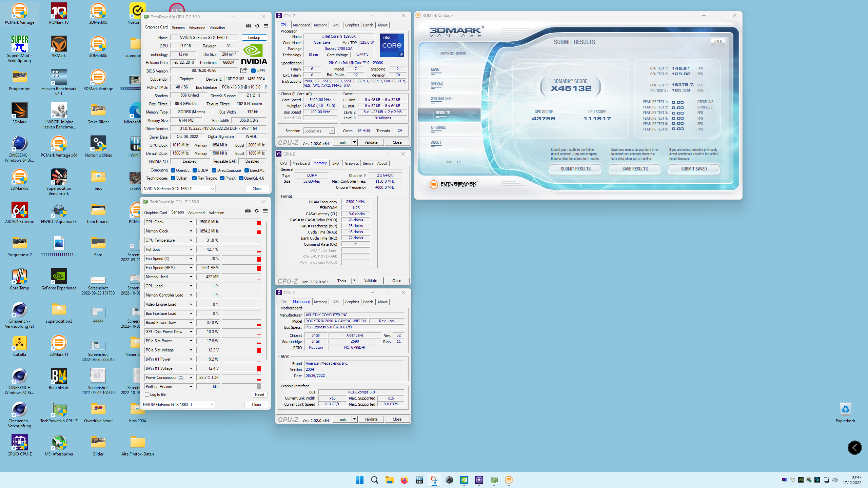Click SUBMIT RESULTS in 3DMark Vantage
Viewport: 868px width, 488px height.
point(575,169)
